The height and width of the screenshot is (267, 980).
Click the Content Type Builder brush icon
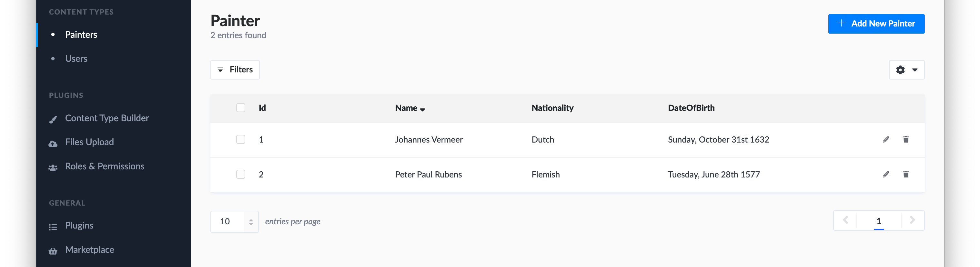[x=53, y=119]
